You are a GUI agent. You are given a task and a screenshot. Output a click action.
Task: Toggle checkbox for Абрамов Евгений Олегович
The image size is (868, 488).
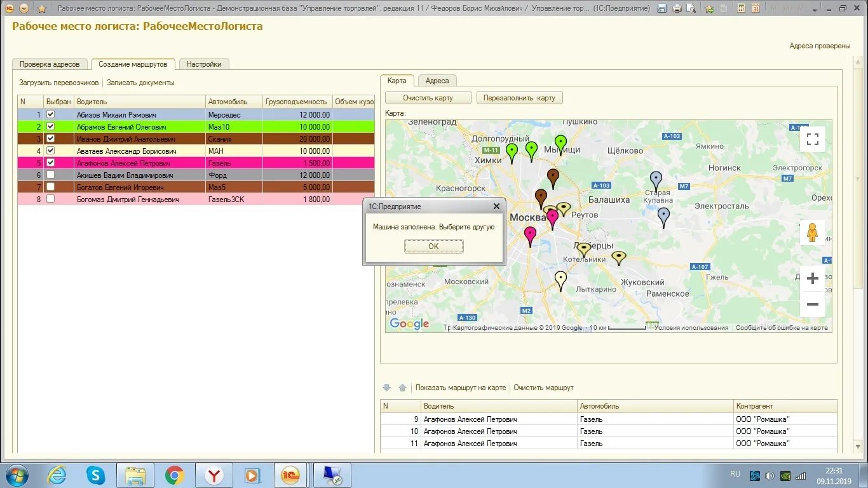coord(51,126)
